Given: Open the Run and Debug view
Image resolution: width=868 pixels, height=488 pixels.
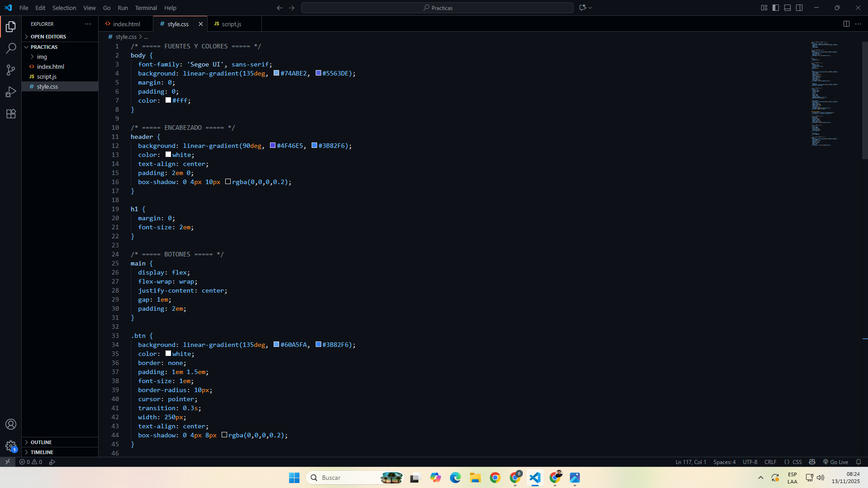Looking at the screenshot, I should tap(11, 92).
